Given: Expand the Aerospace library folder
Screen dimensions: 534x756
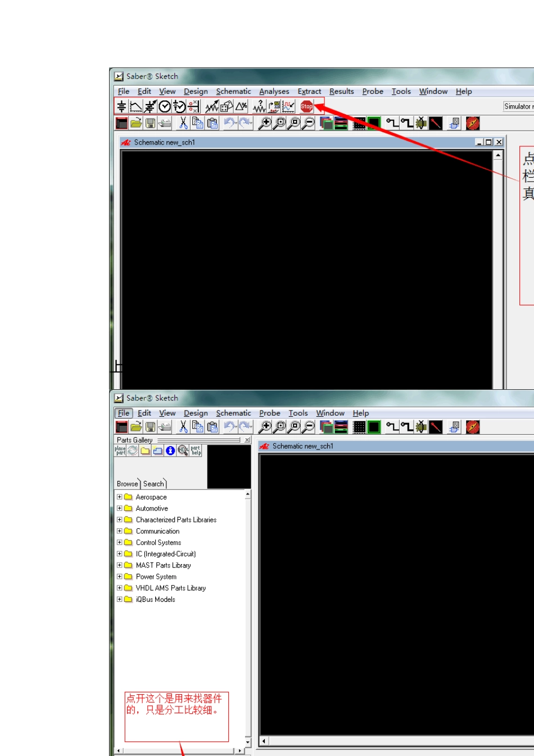Looking at the screenshot, I should coord(119,497).
